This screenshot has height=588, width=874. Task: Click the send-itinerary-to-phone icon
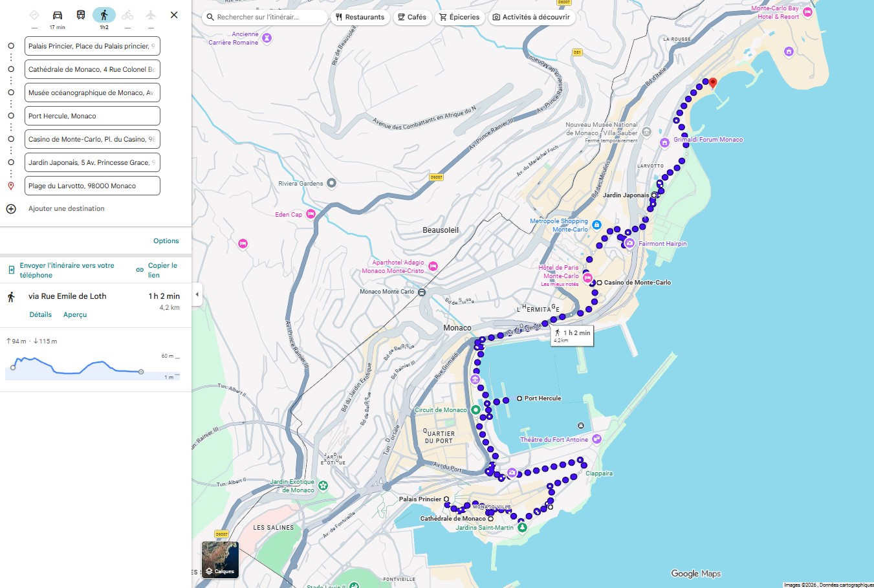[x=11, y=270]
